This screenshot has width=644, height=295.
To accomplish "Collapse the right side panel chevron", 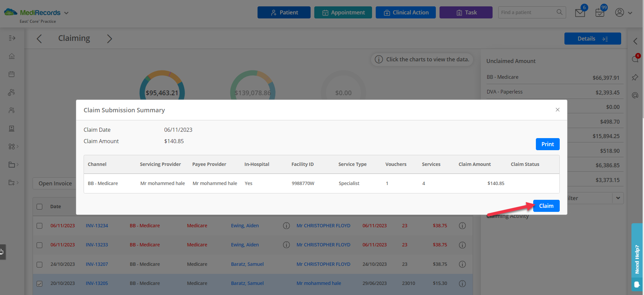I will (635, 41).
